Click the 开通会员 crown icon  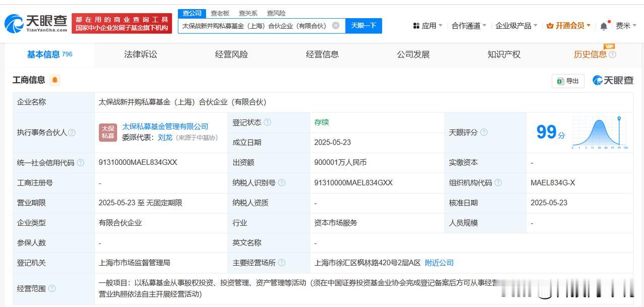[550, 26]
